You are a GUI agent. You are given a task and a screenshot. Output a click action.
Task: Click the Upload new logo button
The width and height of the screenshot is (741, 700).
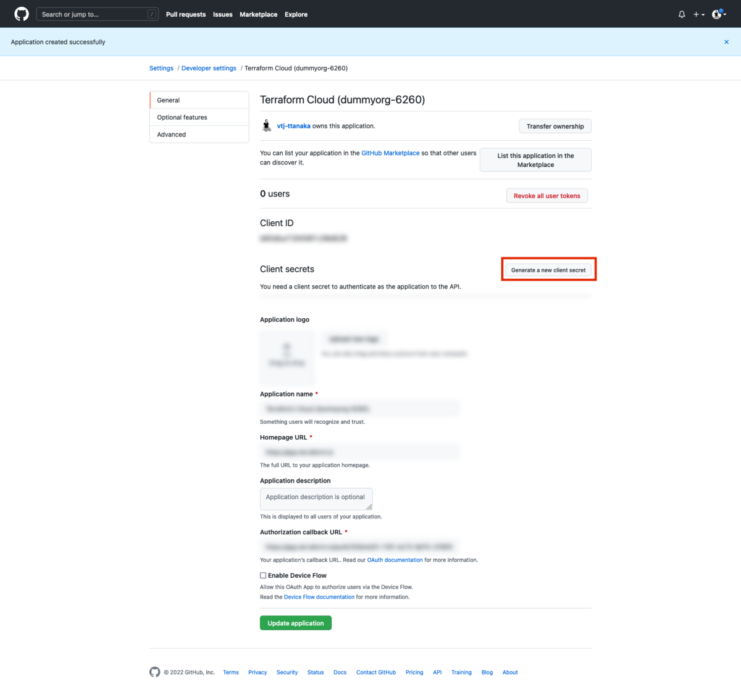(353, 339)
